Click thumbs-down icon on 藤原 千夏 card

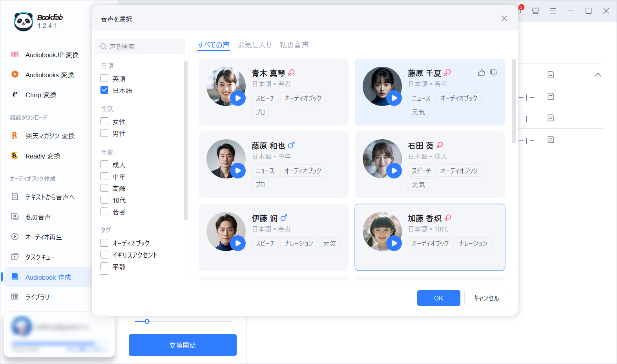tap(493, 73)
